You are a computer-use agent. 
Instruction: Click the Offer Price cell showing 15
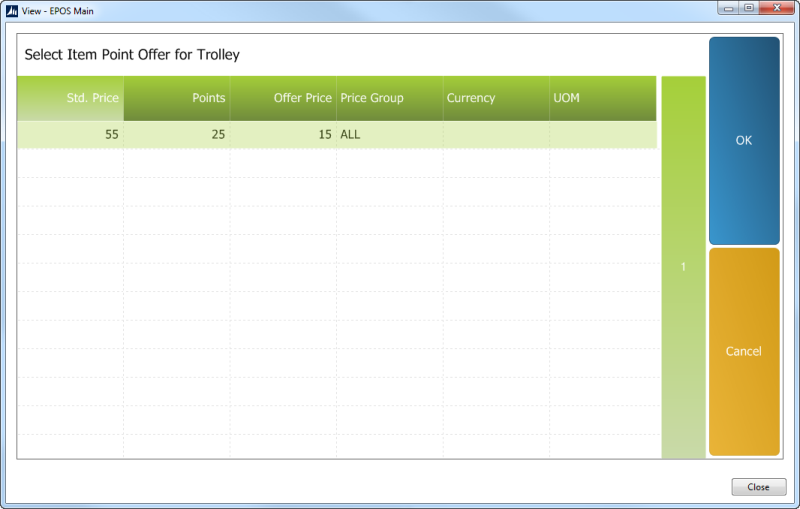tap(283, 135)
